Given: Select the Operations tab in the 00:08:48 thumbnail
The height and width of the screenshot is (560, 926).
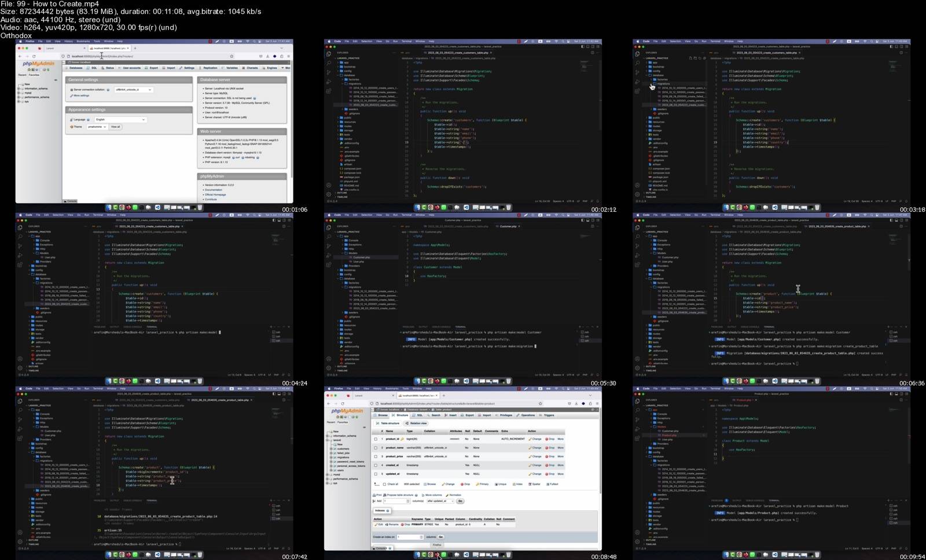Looking at the screenshot, I should [526, 415].
